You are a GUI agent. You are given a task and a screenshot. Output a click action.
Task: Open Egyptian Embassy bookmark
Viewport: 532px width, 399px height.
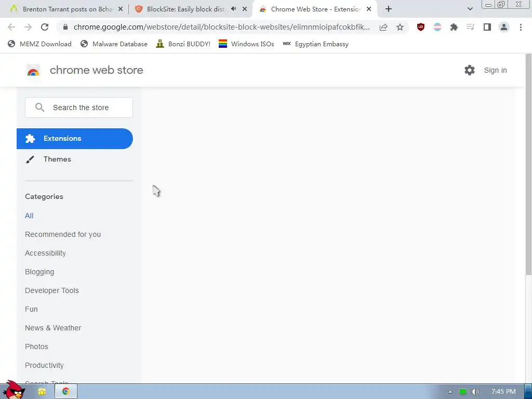315,44
